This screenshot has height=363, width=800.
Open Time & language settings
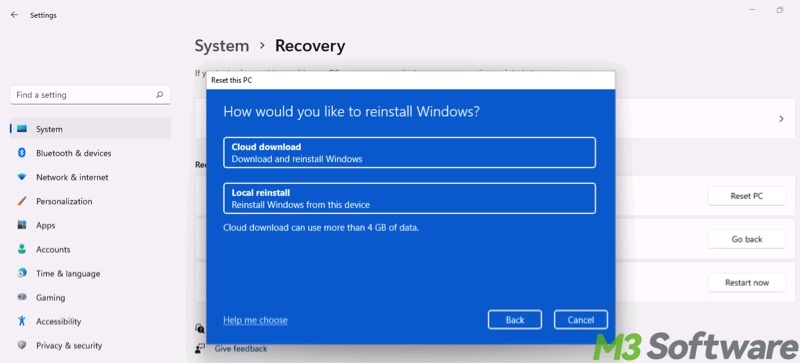click(x=90, y=273)
